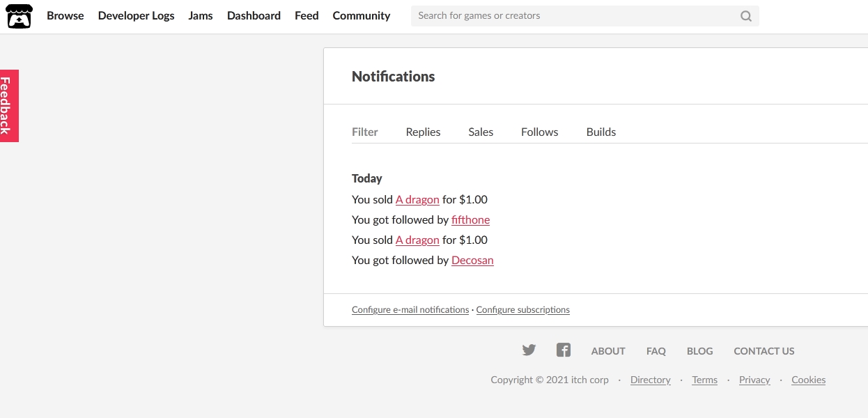
Task: Focus the search for games or creators field
Action: pos(585,16)
